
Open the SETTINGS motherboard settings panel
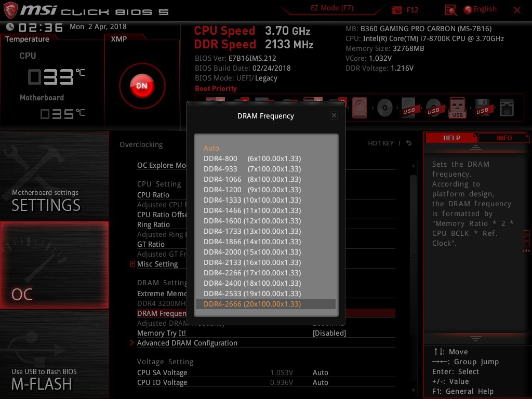(x=54, y=176)
